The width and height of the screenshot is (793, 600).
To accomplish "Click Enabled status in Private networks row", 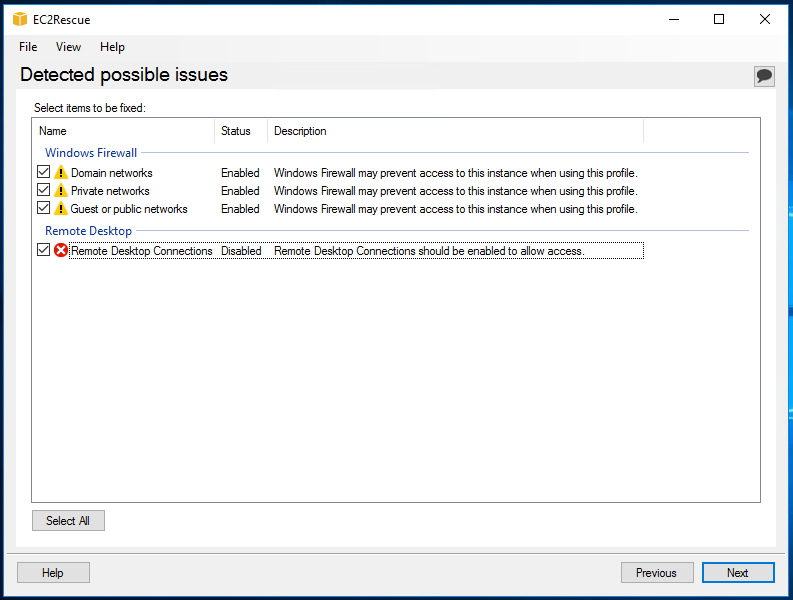I will tap(240, 191).
